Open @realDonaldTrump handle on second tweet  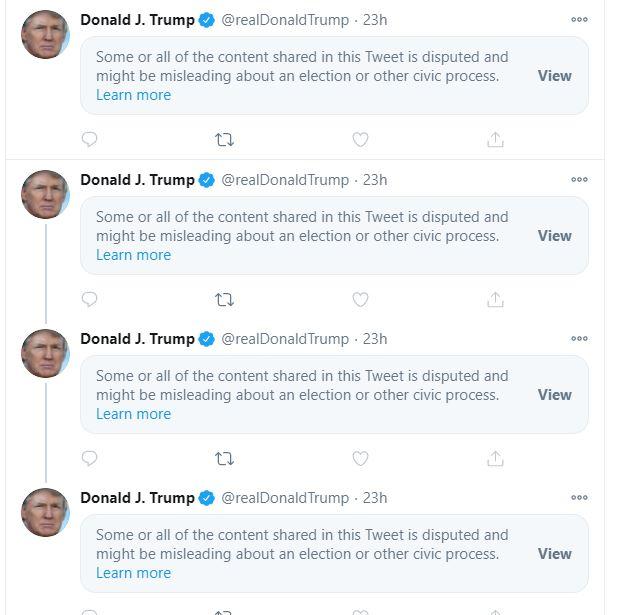(x=285, y=180)
